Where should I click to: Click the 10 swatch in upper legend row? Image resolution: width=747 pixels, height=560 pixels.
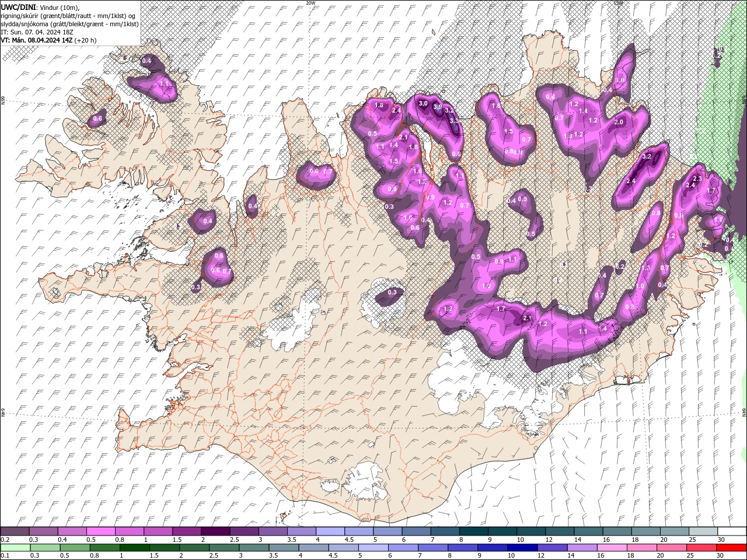click(x=531, y=531)
